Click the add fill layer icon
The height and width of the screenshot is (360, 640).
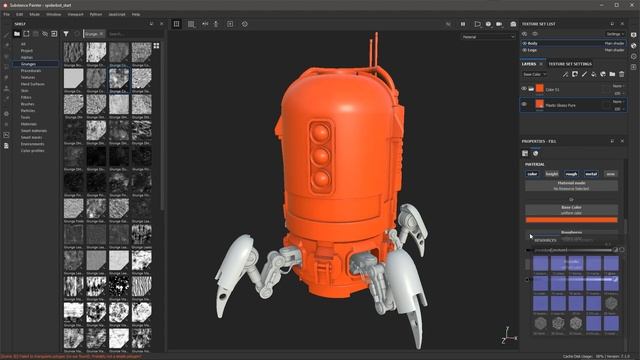coord(593,74)
